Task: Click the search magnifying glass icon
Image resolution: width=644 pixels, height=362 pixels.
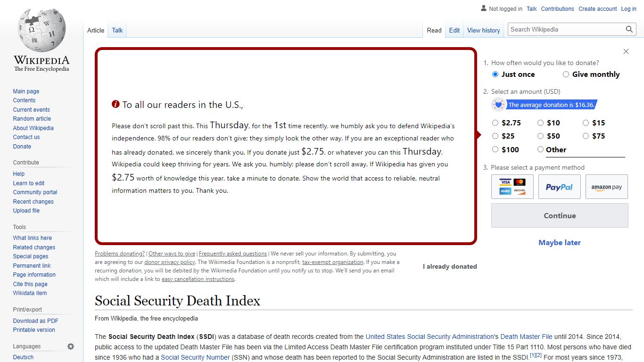Action: pyautogui.click(x=629, y=29)
